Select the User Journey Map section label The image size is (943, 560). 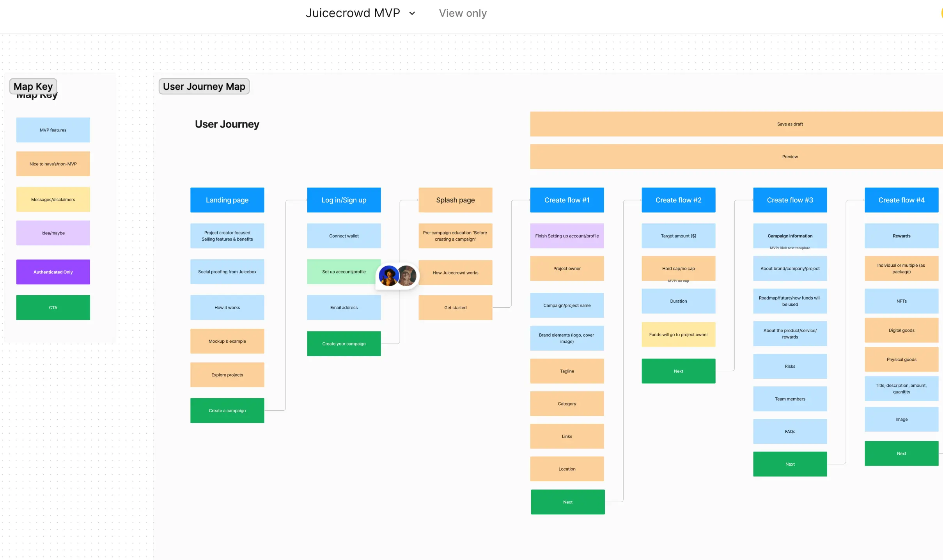point(204,86)
